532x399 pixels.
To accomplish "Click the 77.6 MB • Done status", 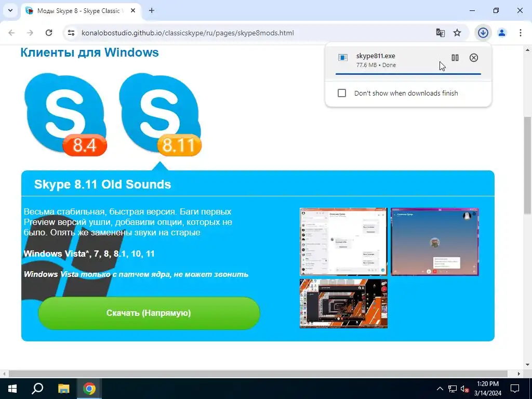I will click(x=376, y=65).
